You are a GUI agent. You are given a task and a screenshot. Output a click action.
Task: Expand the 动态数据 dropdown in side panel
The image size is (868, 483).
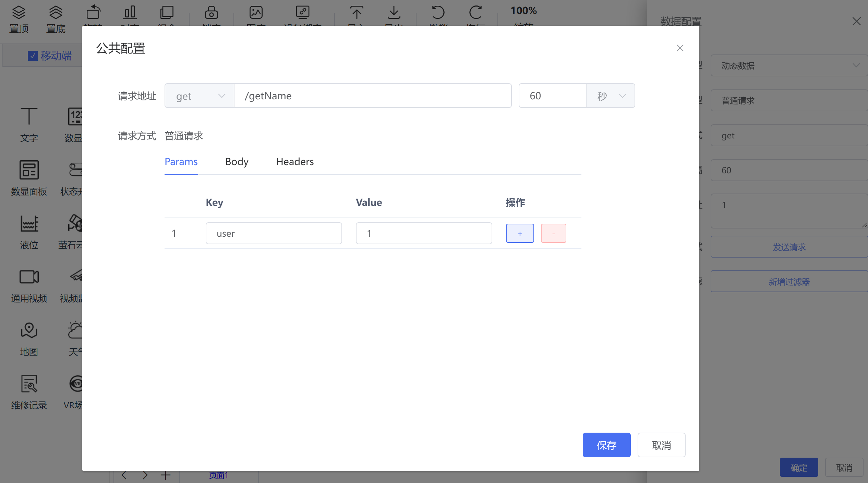pyautogui.click(x=788, y=65)
